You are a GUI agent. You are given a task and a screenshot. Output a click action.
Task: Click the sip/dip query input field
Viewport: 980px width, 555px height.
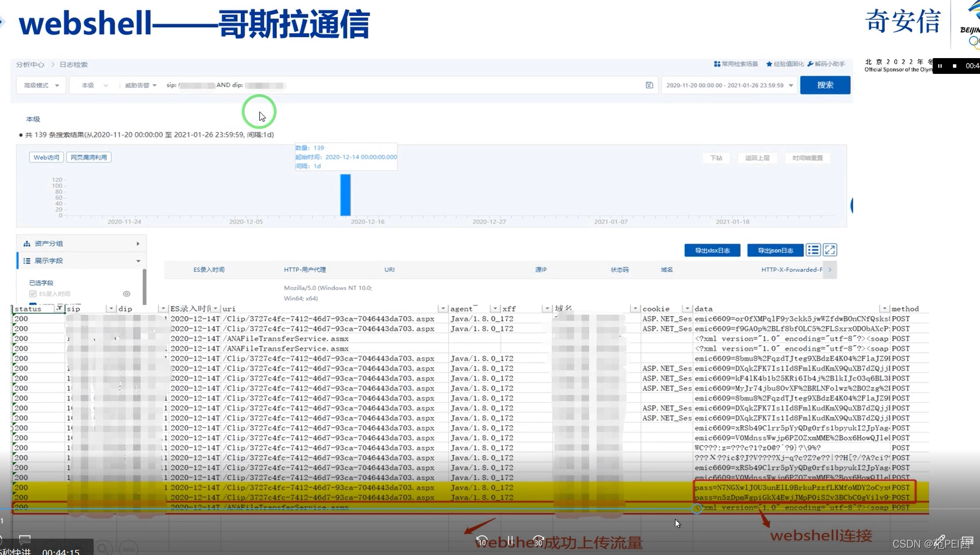tap(403, 85)
